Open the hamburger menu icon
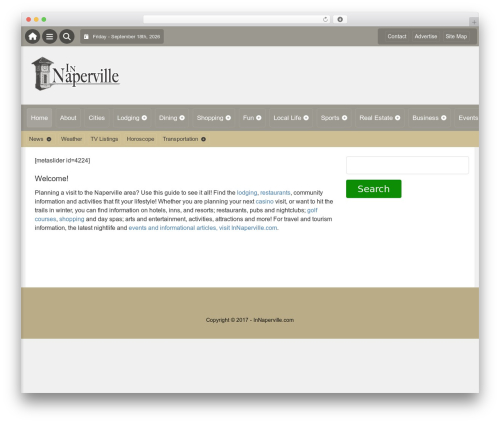This screenshot has width=500, height=423. (x=50, y=36)
